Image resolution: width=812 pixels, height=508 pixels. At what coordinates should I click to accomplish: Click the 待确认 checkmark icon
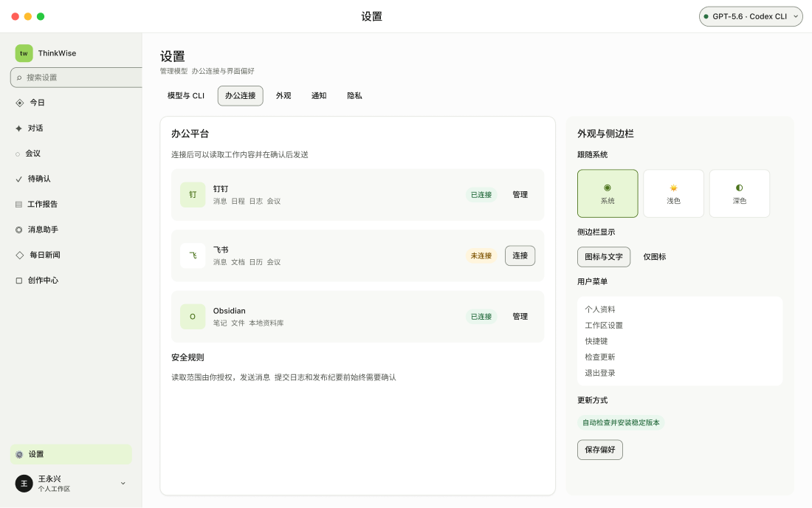pyautogui.click(x=18, y=179)
